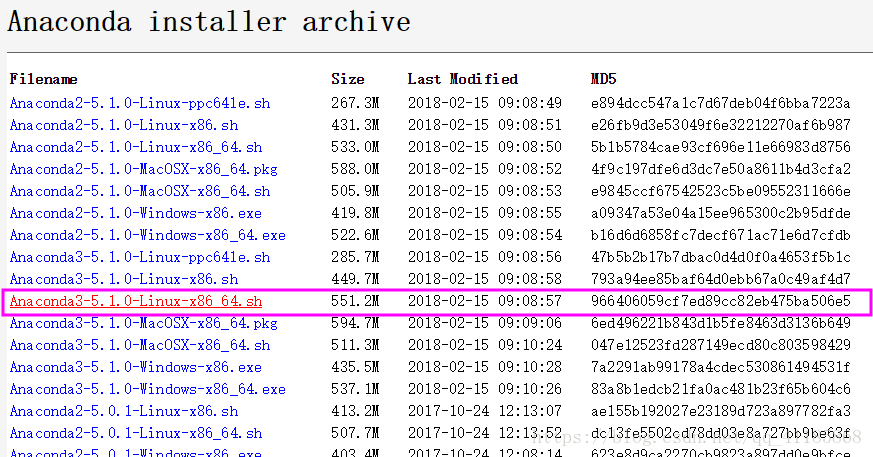Screen dimensions: 873x457
Task: Select the 537.1M size value
Action: coord(355,389)
